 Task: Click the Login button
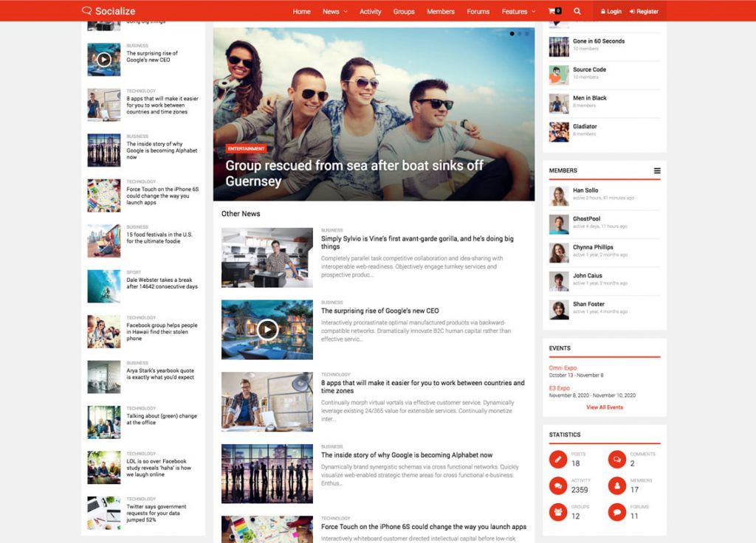pyautogui.click(x=611, y=12)
